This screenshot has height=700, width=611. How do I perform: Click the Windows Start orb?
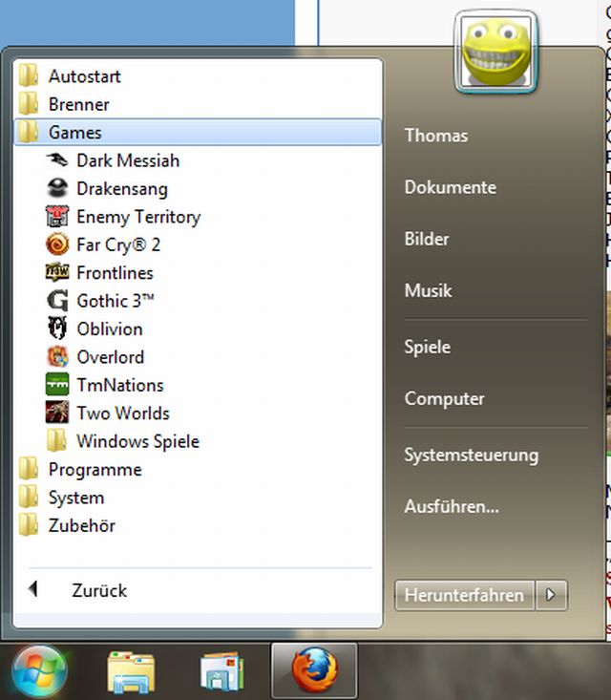point(39,672)
